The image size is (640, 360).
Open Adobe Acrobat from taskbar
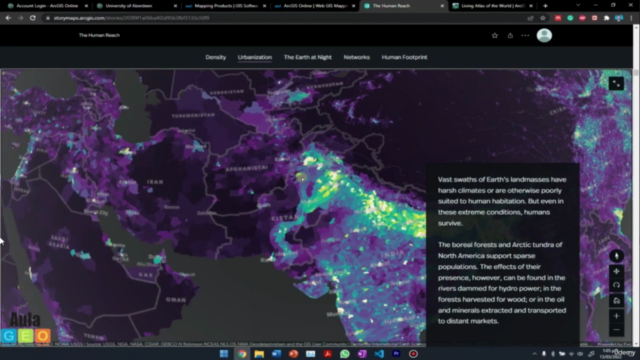tap(328, 353)
